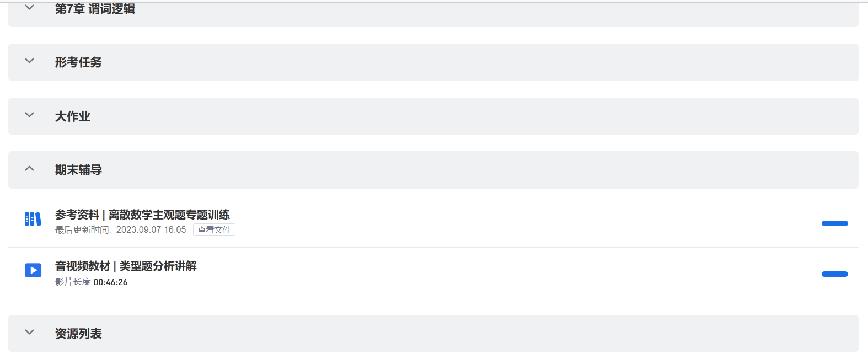Click the blue video play icon
The width and height of the screenshot is (868, 364).
[x=33, y=270]
